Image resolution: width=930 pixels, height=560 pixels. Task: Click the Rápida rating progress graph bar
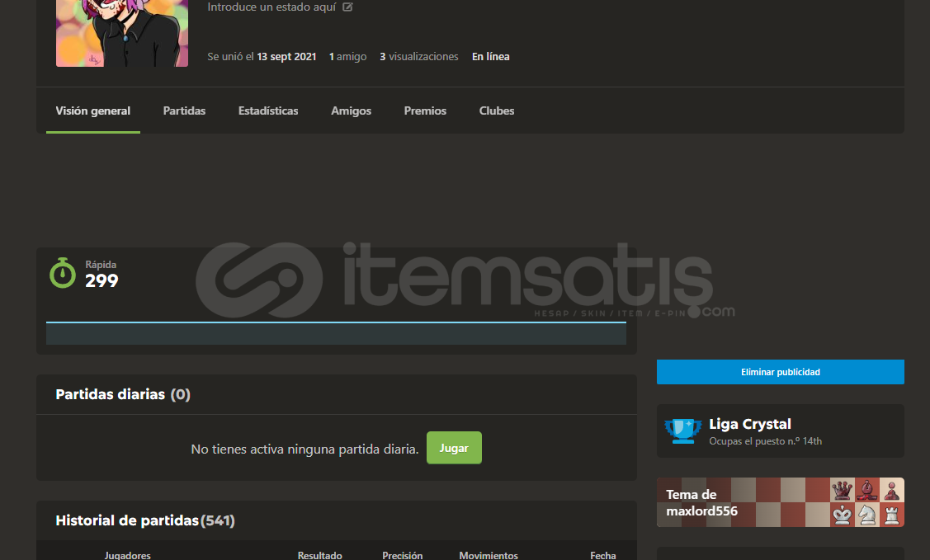tap(337, 333)
